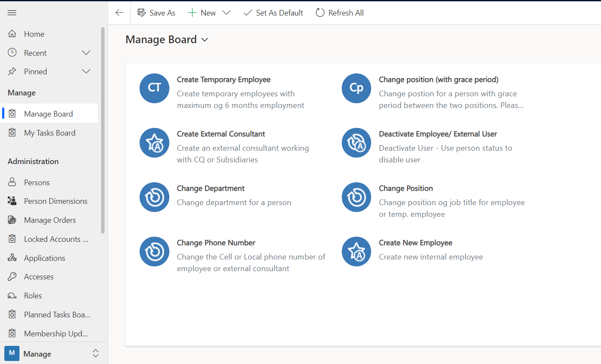The image size is (601, 364).
Task: Click the Create External Consultant star icon
Action: pyautogui.click(x=154, y=142)
